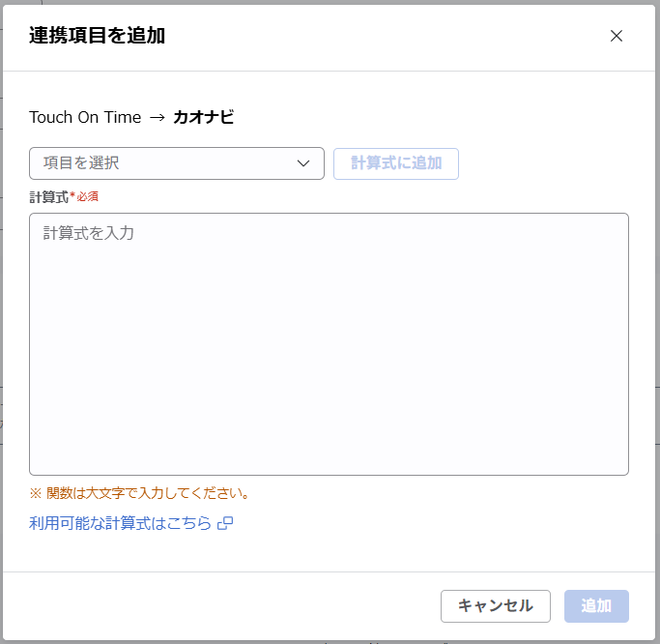
Task: Click the 追加 button
Action: point(596,605)
